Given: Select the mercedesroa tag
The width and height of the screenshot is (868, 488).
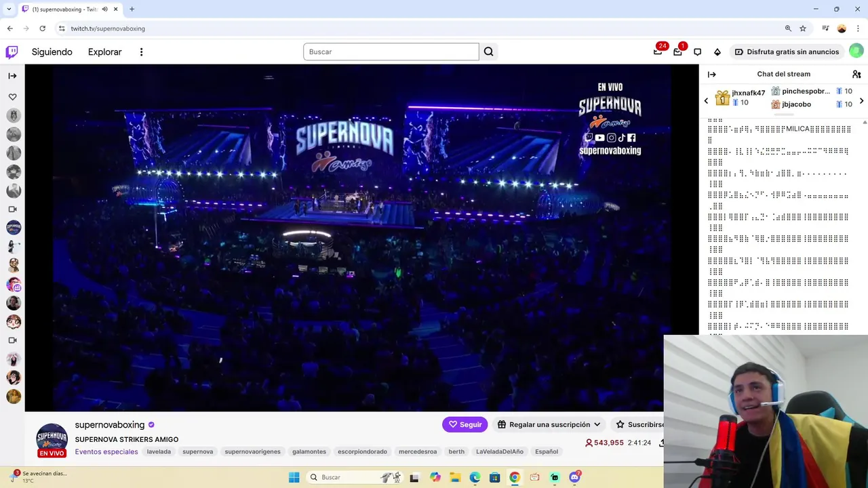Looking at the screenshot, I should point(418,451).
